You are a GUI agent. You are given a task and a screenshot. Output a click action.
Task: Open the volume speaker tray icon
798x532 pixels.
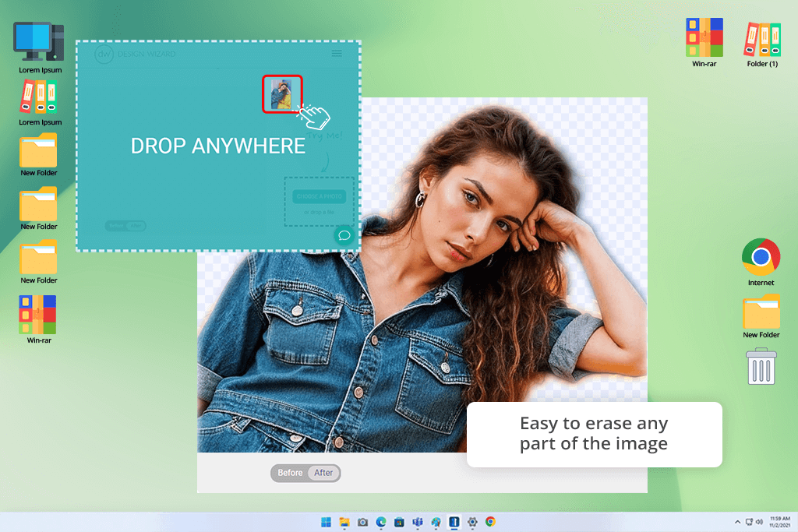(x=759, y=522)
